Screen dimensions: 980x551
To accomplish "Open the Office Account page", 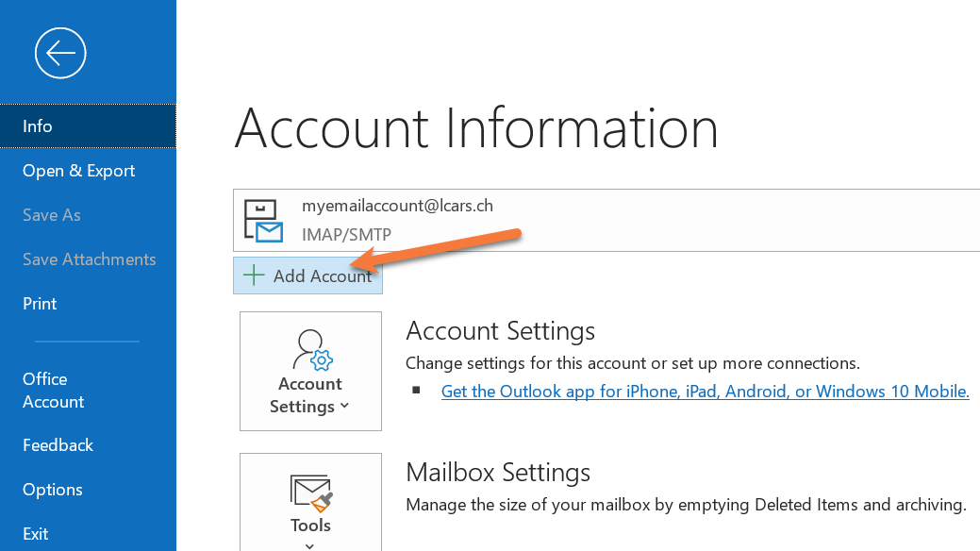I will 53,390.
